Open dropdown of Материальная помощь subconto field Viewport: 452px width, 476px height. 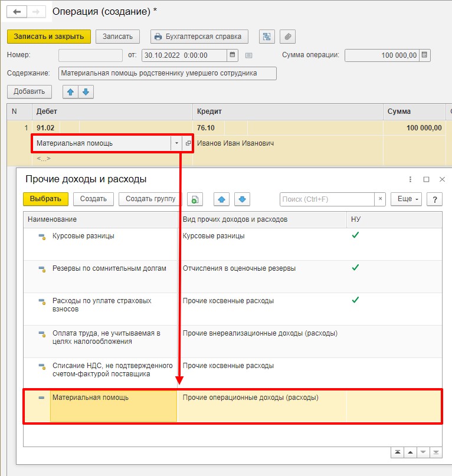(176, 143)
